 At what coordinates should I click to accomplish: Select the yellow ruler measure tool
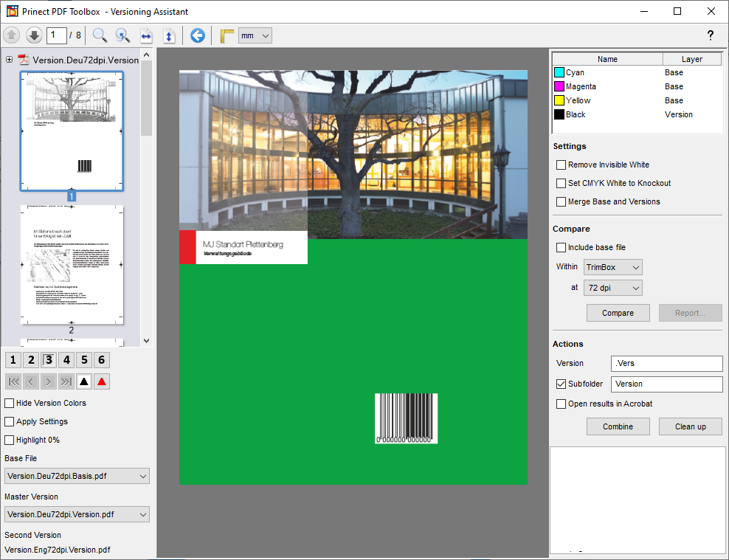pos(227,35)
